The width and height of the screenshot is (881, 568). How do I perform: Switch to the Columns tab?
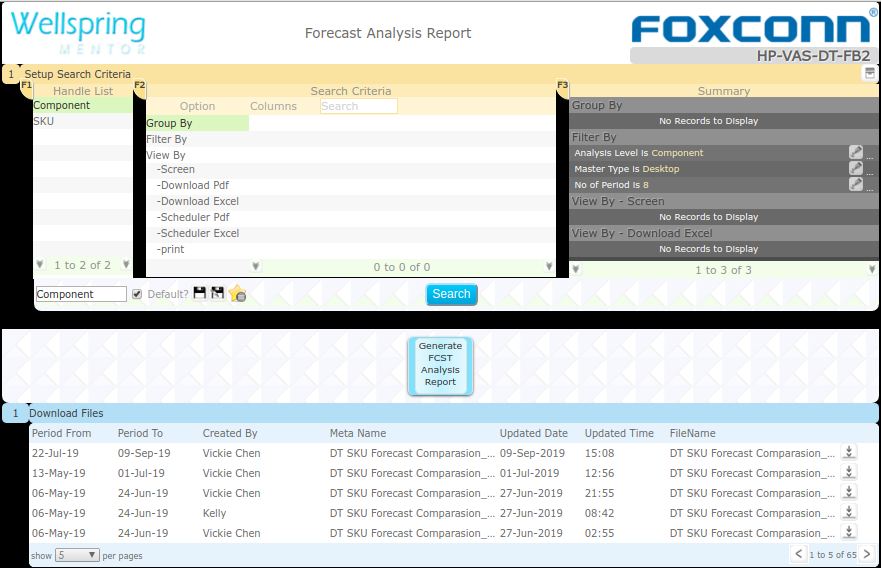[x=273, y=106]
